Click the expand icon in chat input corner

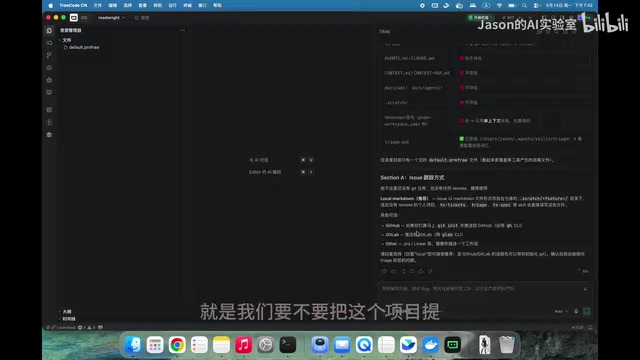tap(586, 289)
